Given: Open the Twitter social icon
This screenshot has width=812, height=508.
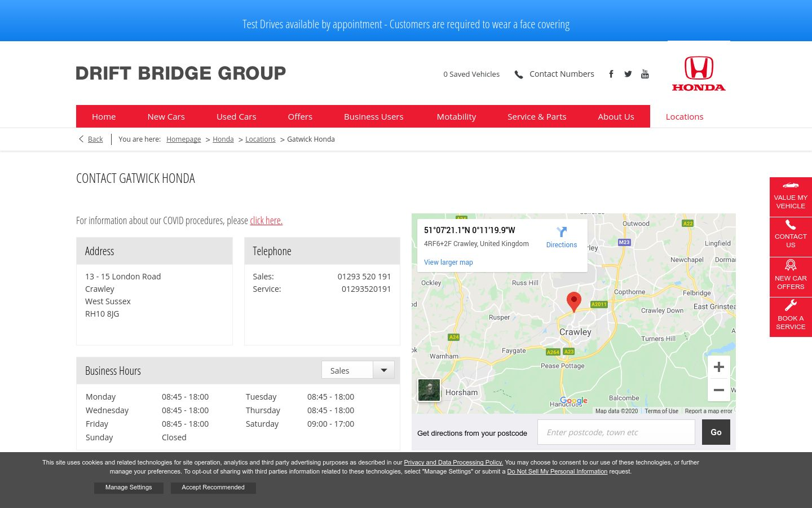Looking at the screenshot, I should pyautogui.click(x=628, y=74).
